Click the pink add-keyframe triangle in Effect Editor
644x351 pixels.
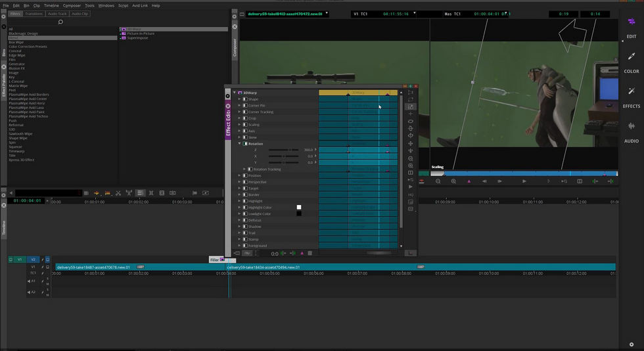pos(302,253)
